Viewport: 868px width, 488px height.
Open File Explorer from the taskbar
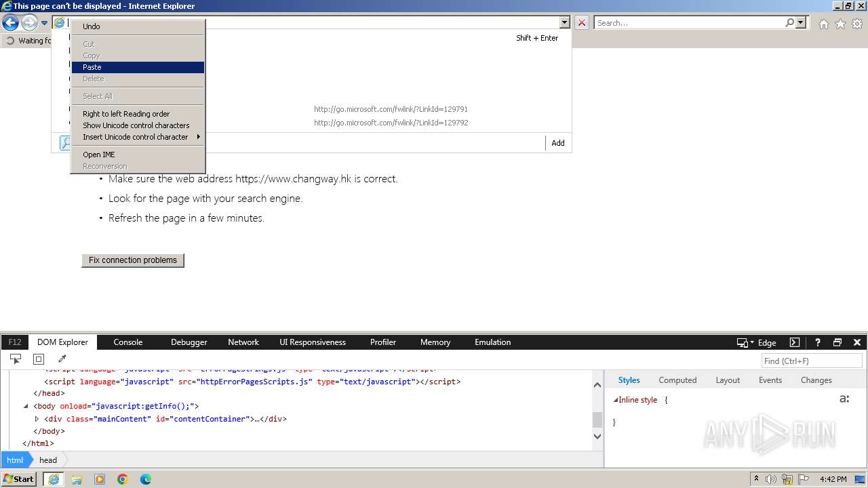pyautogui.click(x=77, y=479)
